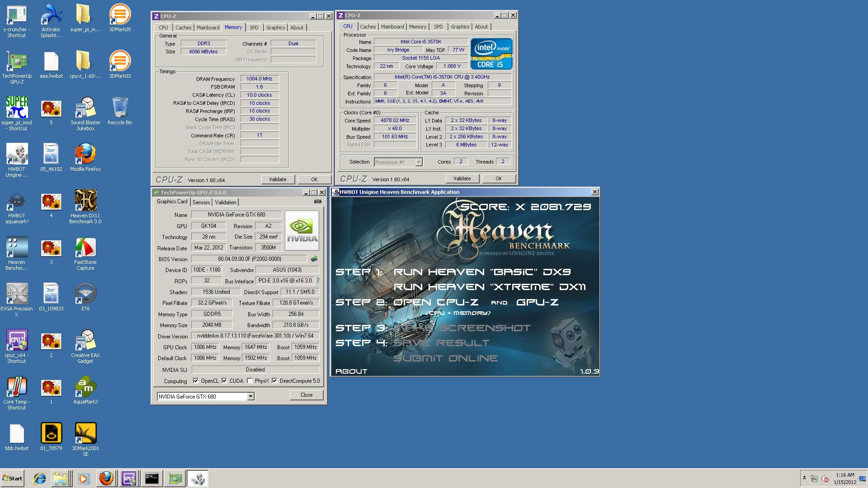Click the GPU-Z screenshot camera icon
This screenshot has height=488, width=868.
318,202
